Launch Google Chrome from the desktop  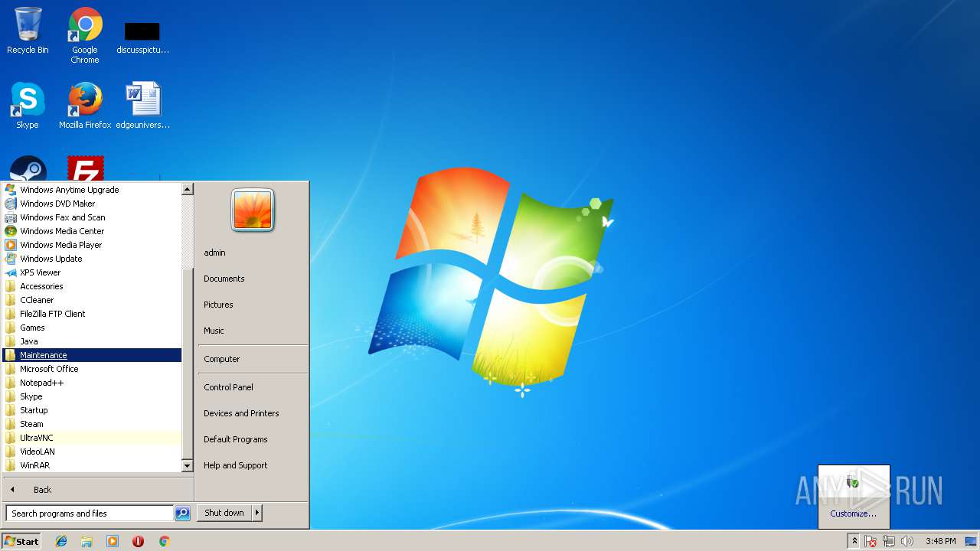click(x=85, y=35)
